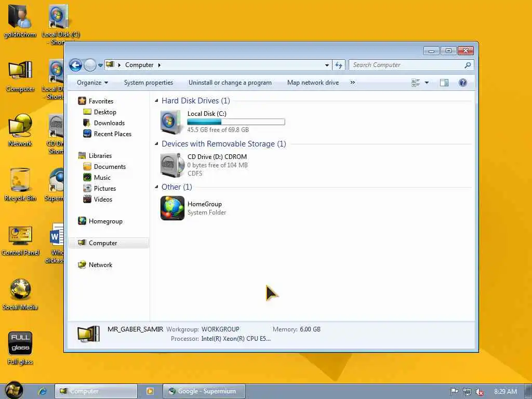The image size is (532, 399).
Task: Select the HomeGroup globe icon
Action: [x=172, y=208]
